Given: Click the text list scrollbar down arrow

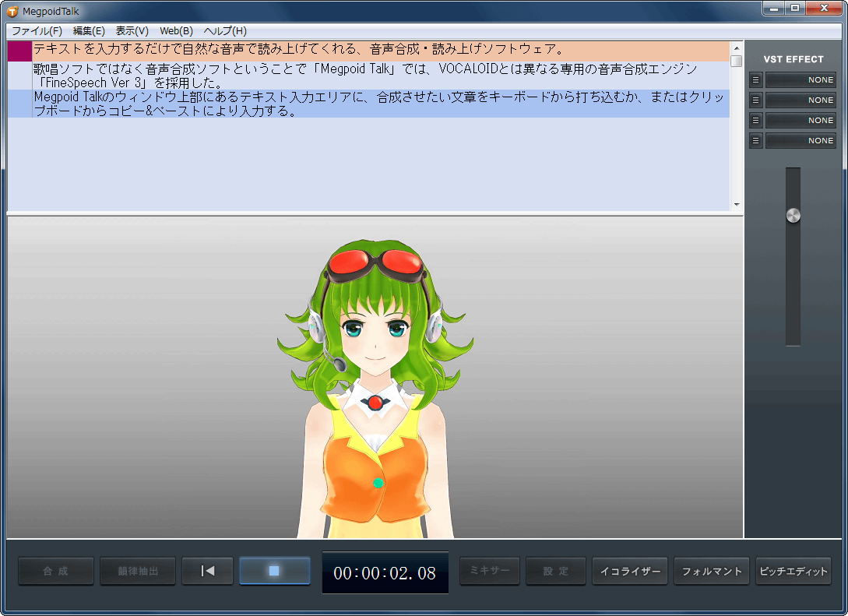Looking at the screenshot, I should 737,205.
